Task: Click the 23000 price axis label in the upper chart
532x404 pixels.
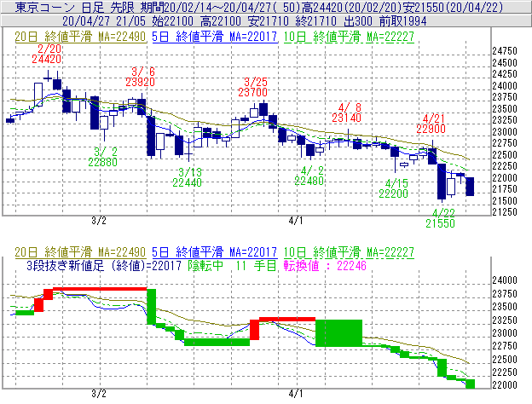Action: tap(505, 131)
